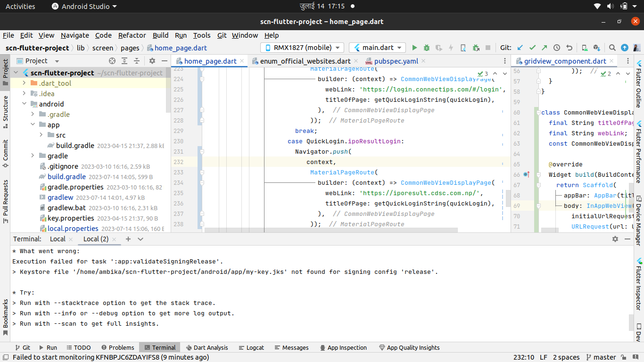Start debugging with the green bug icon
644x362 pixels.
pos(427,48)
